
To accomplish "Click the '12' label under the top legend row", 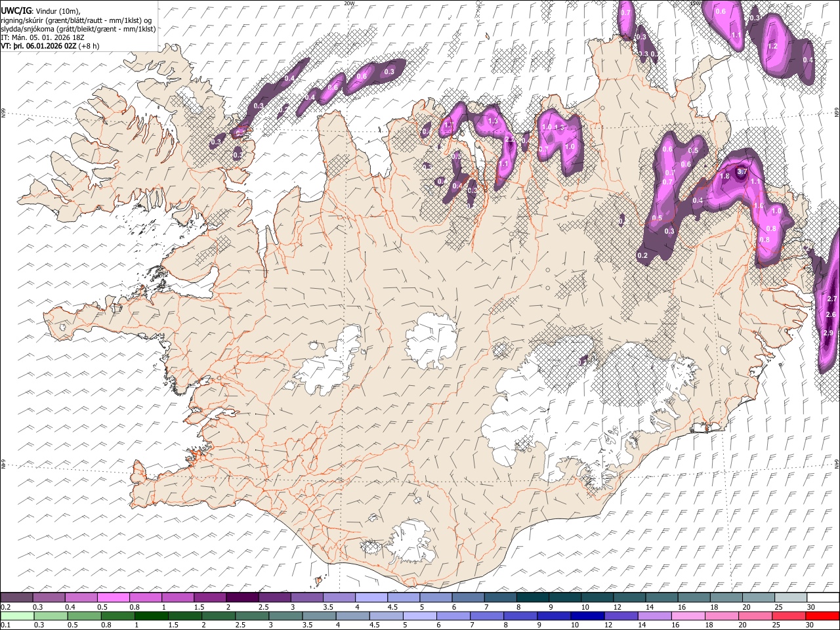I will pos(616,607).
